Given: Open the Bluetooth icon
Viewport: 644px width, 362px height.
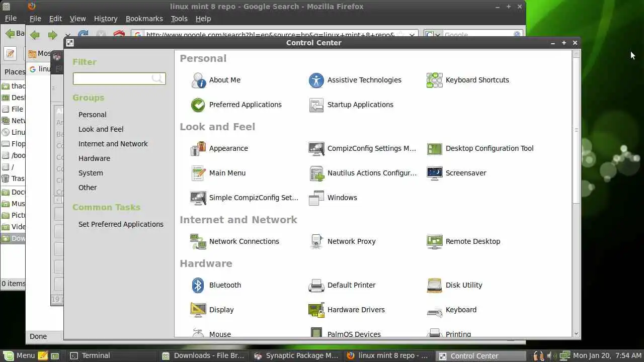Looking at the screenshot, I should point(198,285).
